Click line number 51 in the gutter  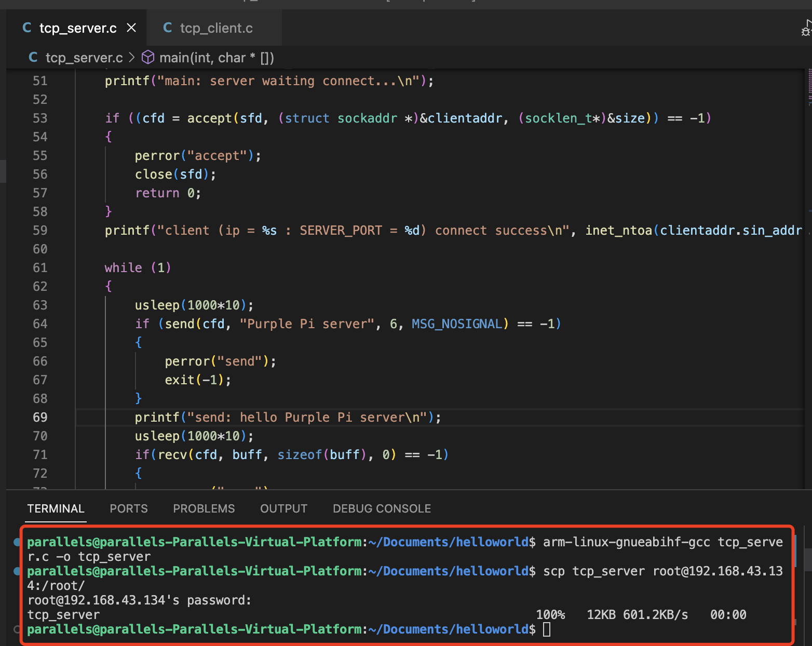point(40,81)
